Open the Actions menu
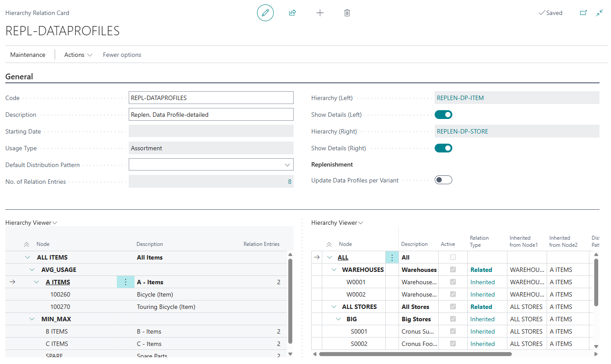611x364 pixels. coord(78,55)
